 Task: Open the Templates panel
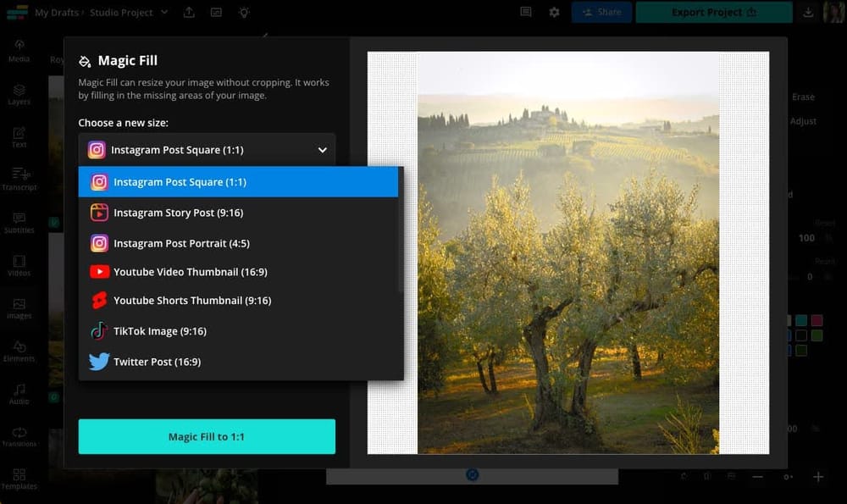coord(19,479)
